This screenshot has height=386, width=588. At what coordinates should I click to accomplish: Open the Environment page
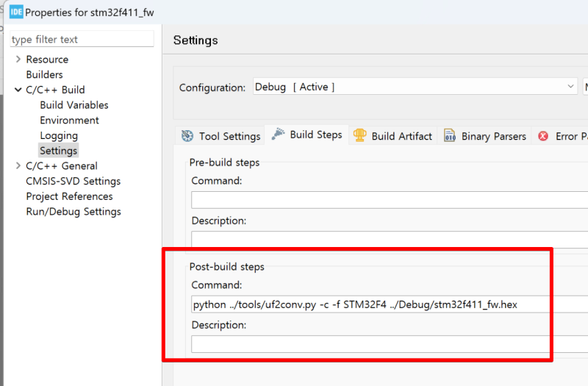point(69,120)
